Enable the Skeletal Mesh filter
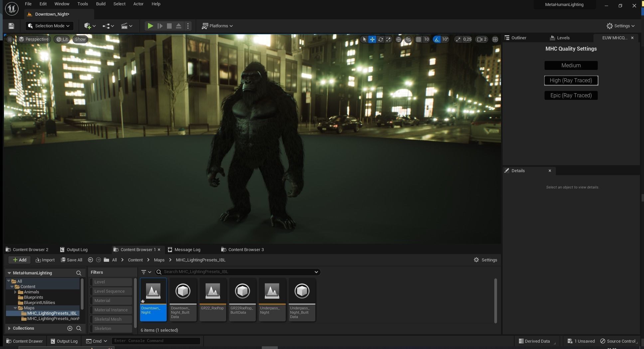The image size is (644, 349). [111, 319]
